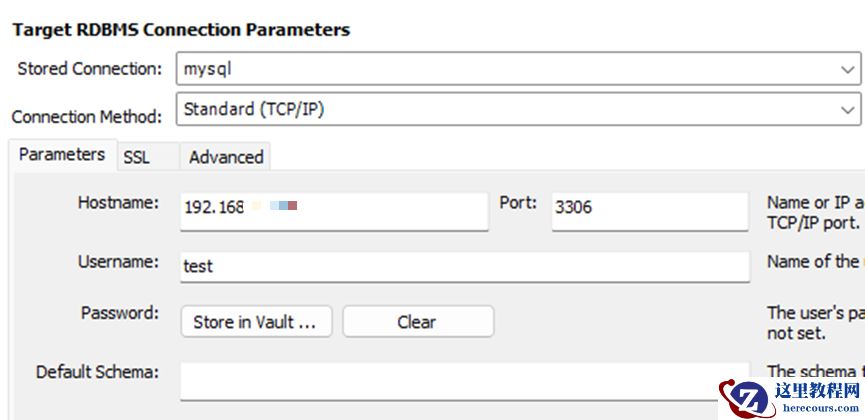This screenshot has width=865, height=420.
Task: Click the empty Default Schema field
Action: coord(464,380)
